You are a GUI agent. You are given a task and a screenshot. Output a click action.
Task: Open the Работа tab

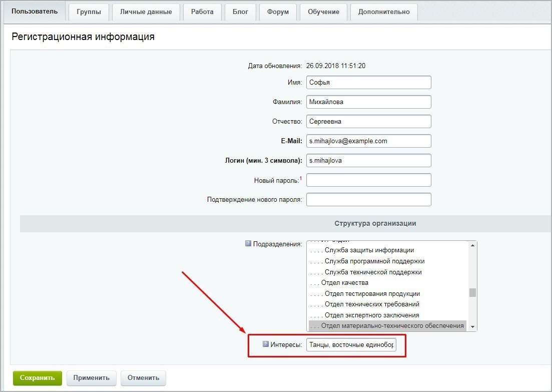tap(202, 12)
